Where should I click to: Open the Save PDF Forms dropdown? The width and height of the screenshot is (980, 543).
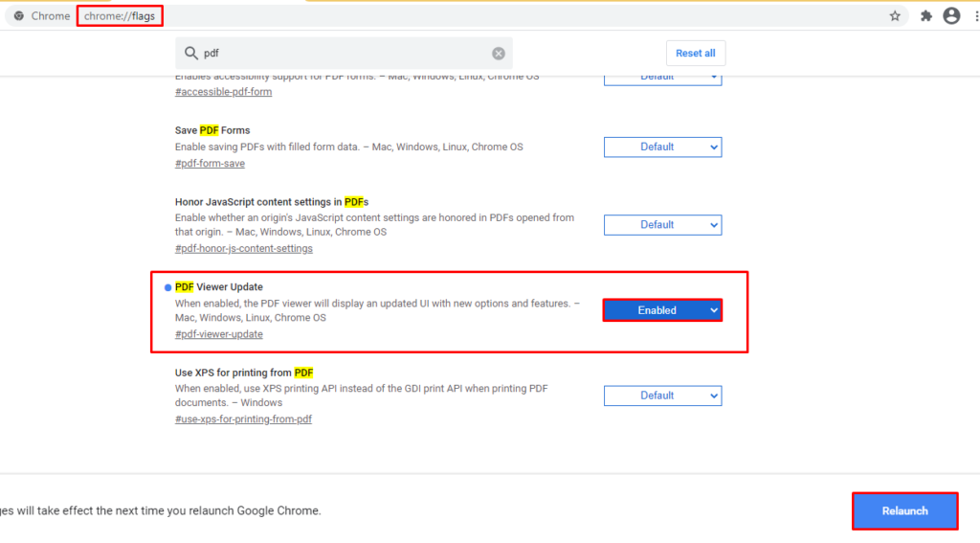click(x=662, y=147)
